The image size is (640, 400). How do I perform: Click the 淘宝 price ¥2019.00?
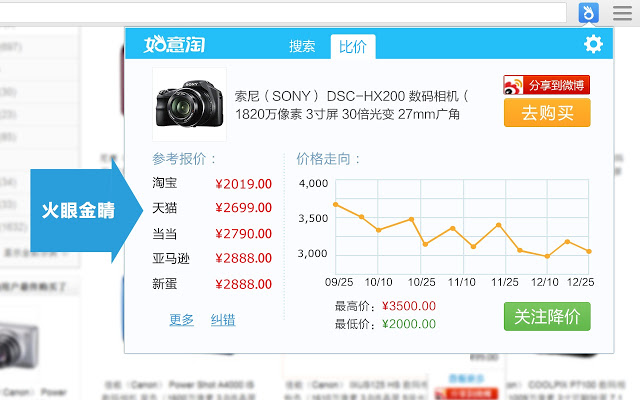click(x=243, y=184)
